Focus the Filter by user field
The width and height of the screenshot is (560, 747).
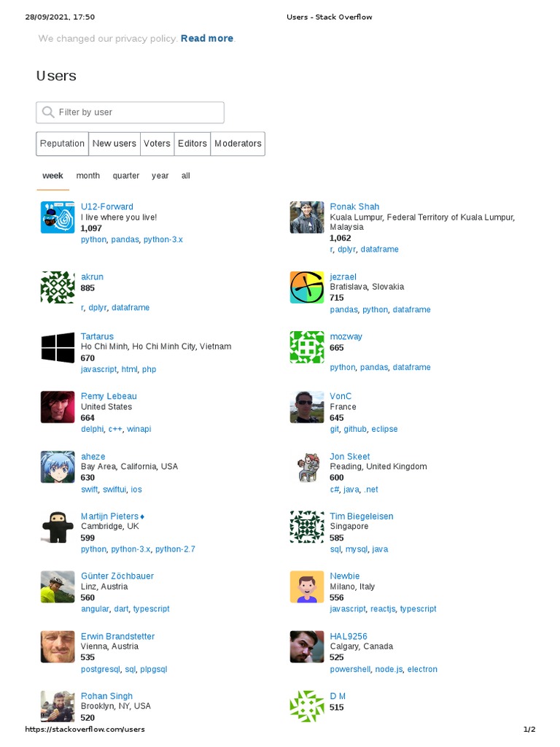point(130,112)
